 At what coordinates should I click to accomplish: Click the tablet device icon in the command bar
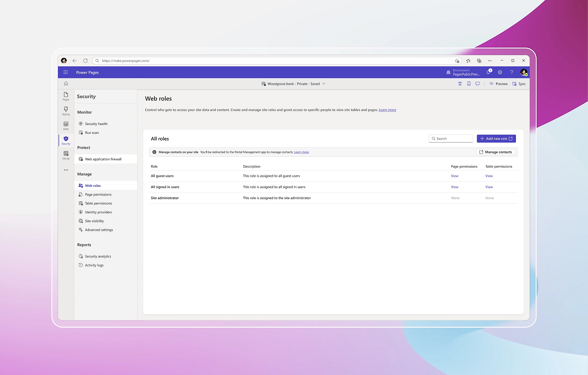coord(469,84)
